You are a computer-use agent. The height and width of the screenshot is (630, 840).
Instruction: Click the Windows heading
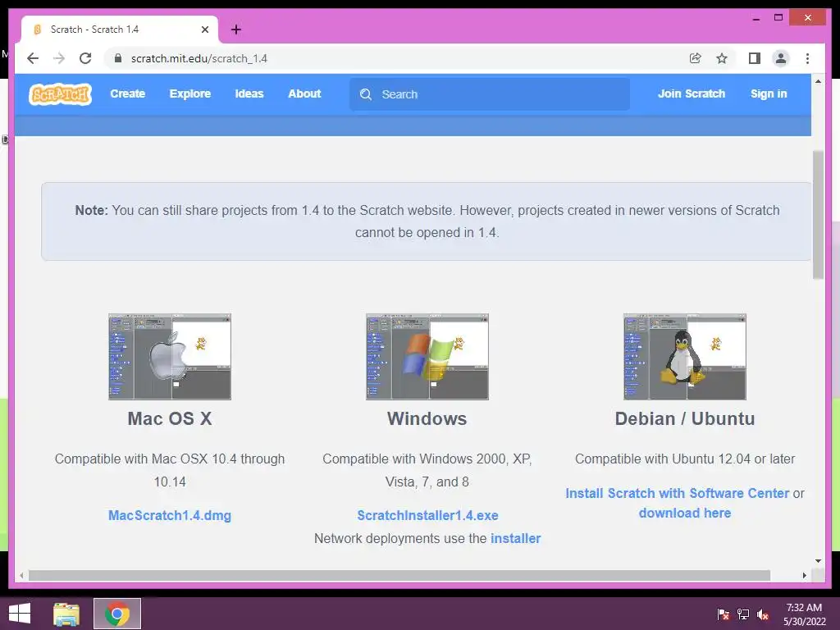pyautogui.click(x=427, y=418)
